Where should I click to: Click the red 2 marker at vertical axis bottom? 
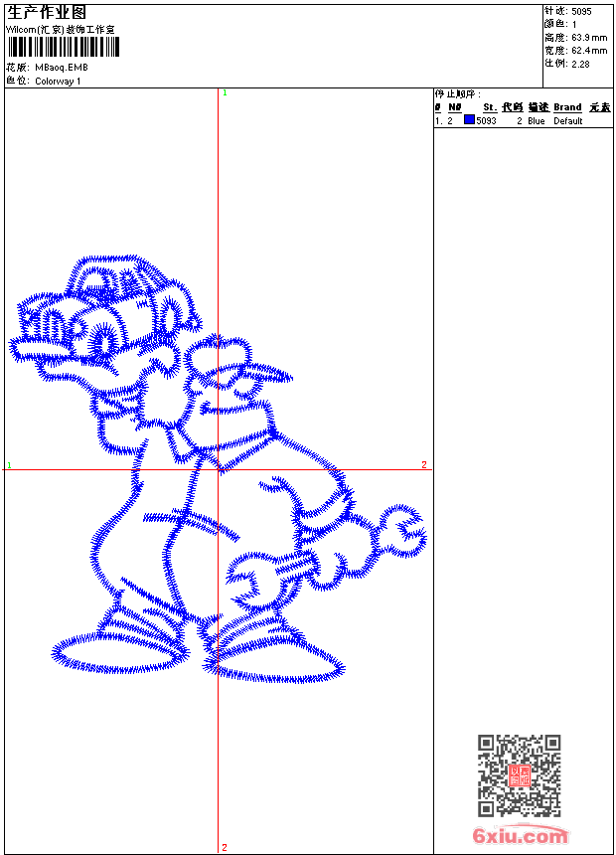click(x=225, y=847)
